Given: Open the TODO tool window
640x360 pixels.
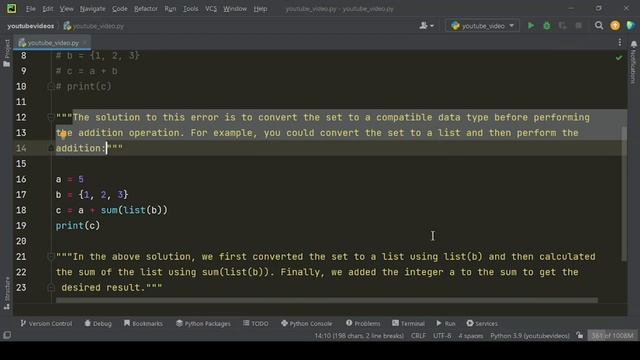Looking at the screenshot, I should [256, 323].
